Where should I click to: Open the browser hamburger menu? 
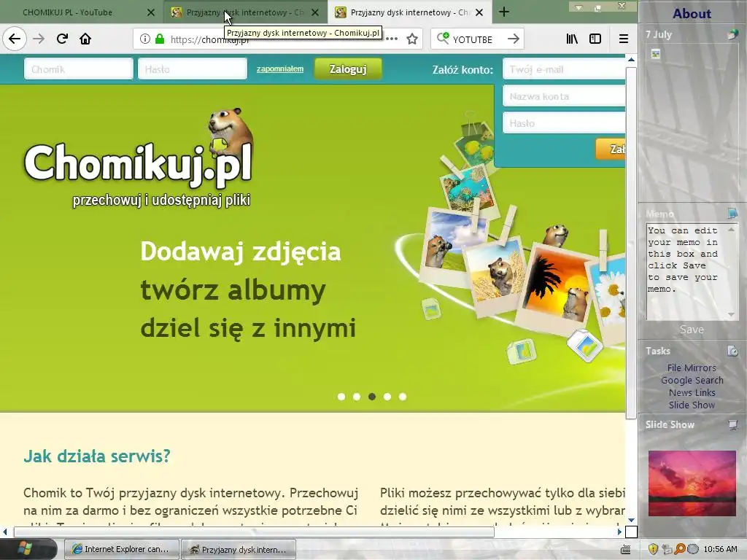(x=623, y=39)
